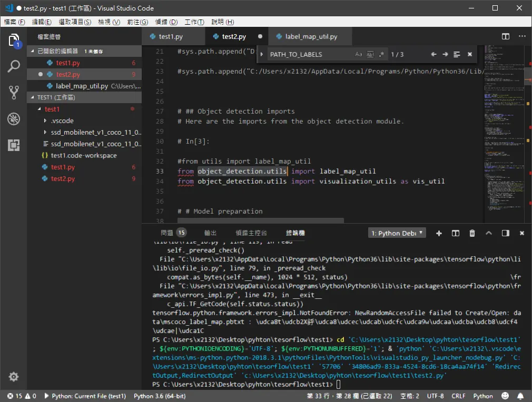The image size is (532, 402).
Task: Expand replace toggle arrow in find widget
Action: click(x=262, y=54)
